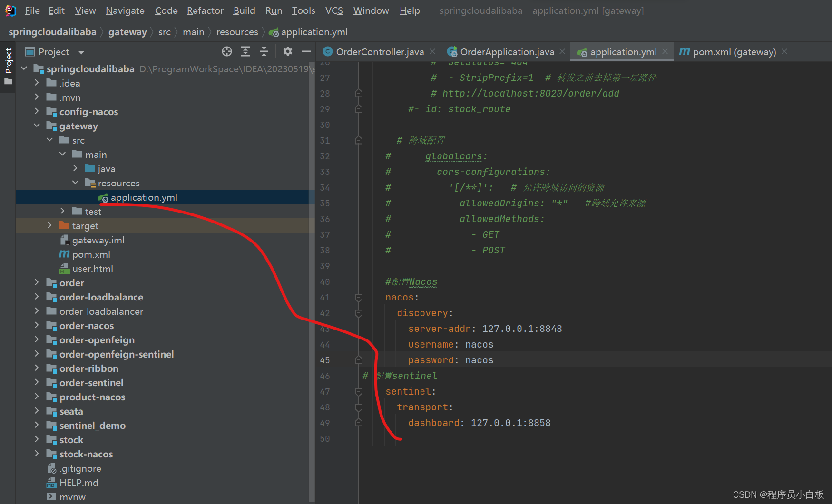Click the Project tree vertical scrollbar
Viewport: 832px width, 504px height.
(312, 282)
